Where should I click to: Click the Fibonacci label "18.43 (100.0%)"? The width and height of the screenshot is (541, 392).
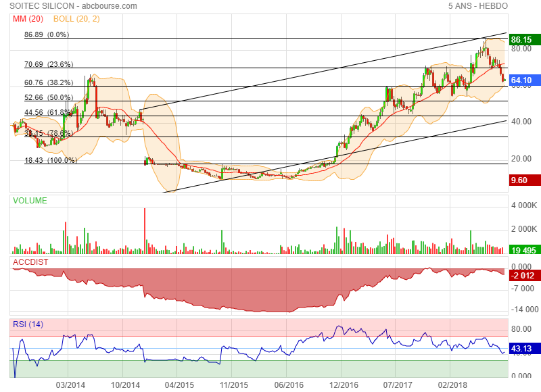[51, 160]
